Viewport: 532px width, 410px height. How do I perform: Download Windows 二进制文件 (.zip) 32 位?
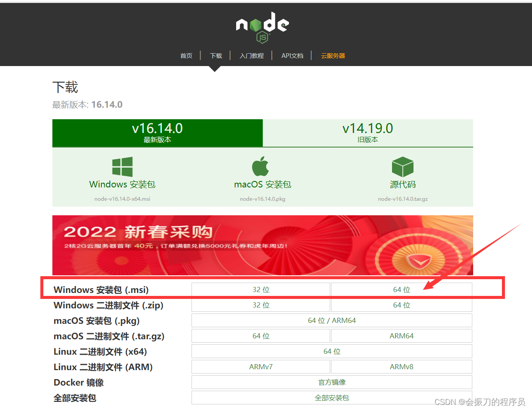click(x=261, y=305)
